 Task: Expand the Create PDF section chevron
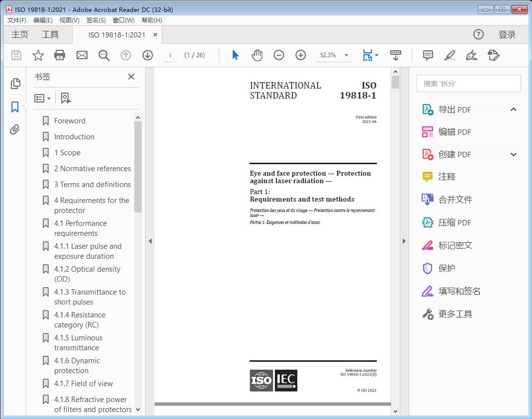pos(514,154)
